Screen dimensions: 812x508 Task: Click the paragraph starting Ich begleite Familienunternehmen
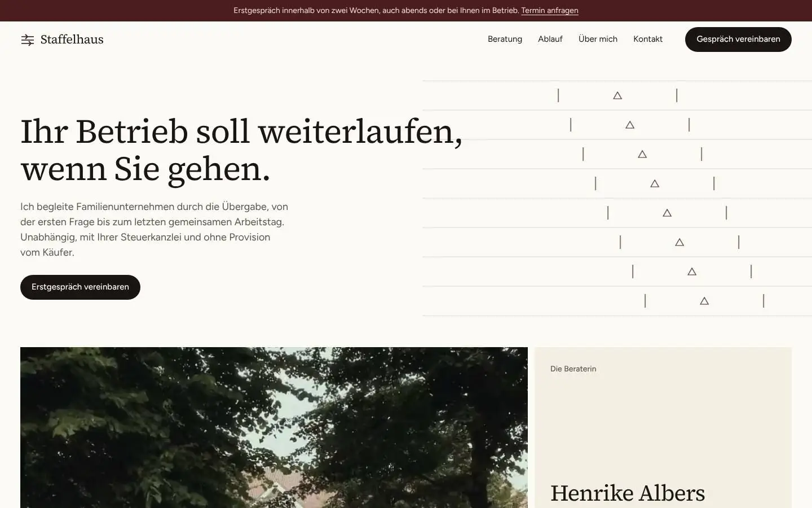(x=155, y=230)
